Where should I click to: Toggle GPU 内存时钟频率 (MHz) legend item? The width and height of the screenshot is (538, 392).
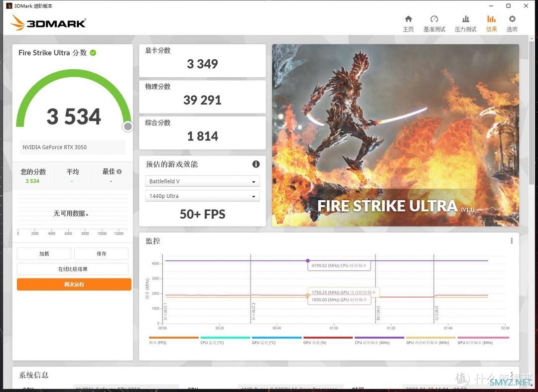click(431, 340)
